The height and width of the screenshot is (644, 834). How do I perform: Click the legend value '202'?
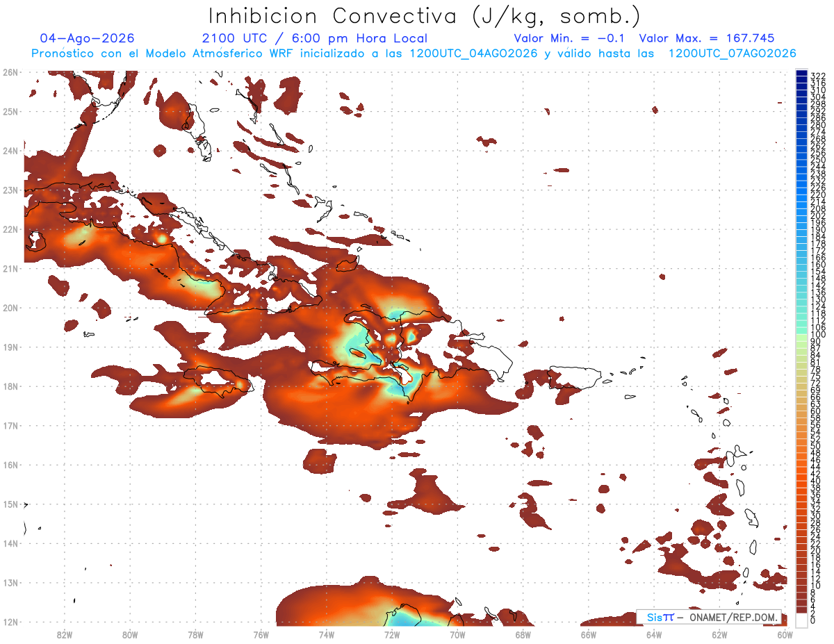coord(818,215)
